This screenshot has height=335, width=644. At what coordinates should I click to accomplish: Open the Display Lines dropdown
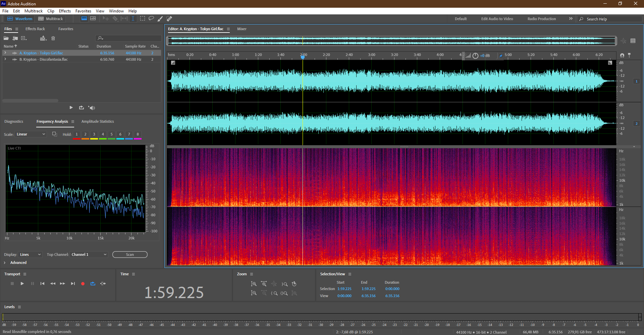pos(30,255)
